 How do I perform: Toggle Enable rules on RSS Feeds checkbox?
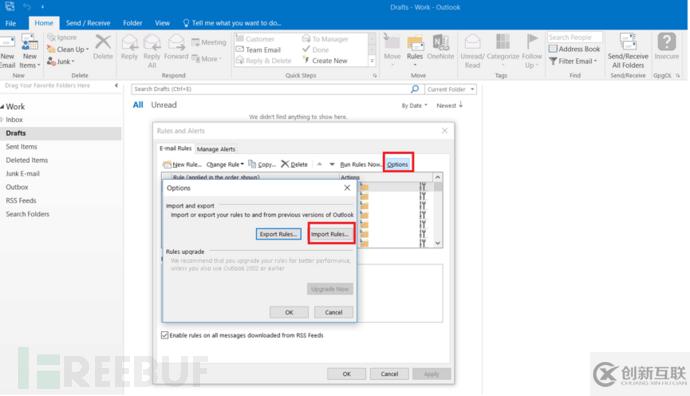pyautogui.click(x=165, y=335)
